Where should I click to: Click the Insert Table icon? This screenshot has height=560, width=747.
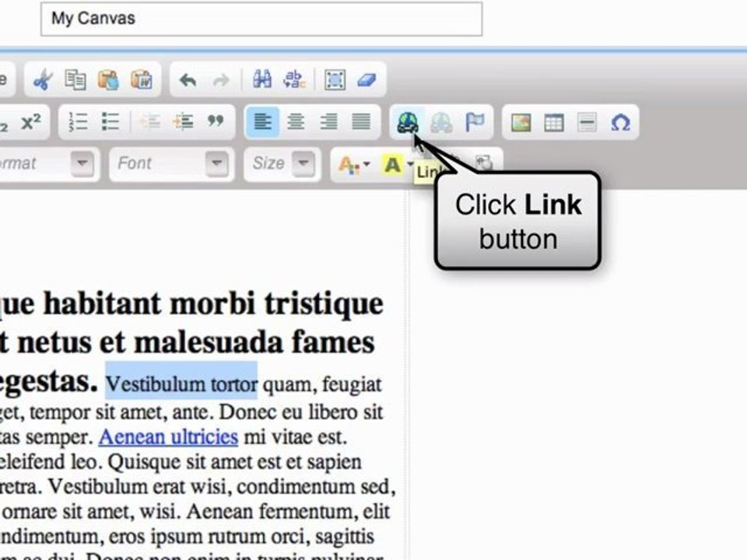[554, 122]
